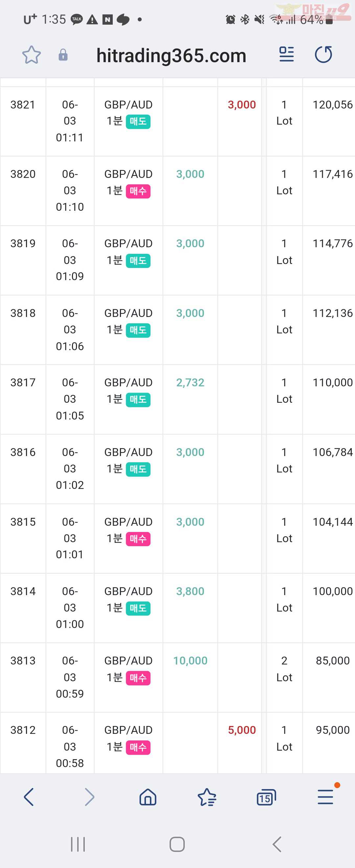Select the 매도 badge in row 3821
This screenshot has width=355, height=868.
click(x=138, y=122)
